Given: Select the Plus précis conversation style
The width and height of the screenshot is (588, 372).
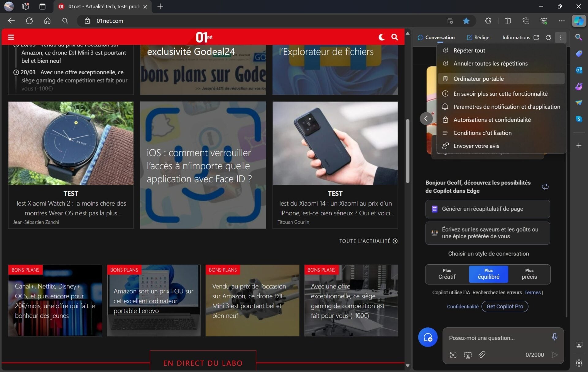Looking at the screenshot, I should click(529, 274).
